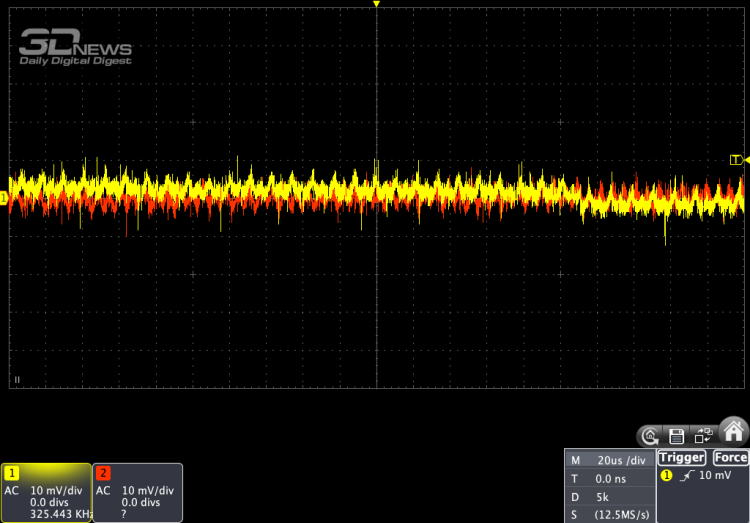Click the yellow channel 1 number badge
This screenshot has width=750, height=523.
[13, 472]
